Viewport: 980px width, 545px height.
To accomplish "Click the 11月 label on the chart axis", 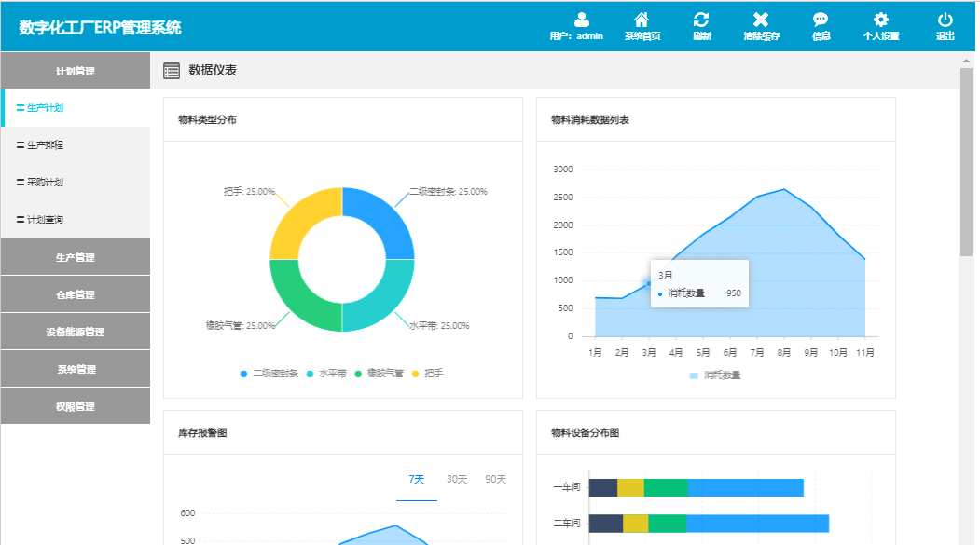I will click(865, 353).
